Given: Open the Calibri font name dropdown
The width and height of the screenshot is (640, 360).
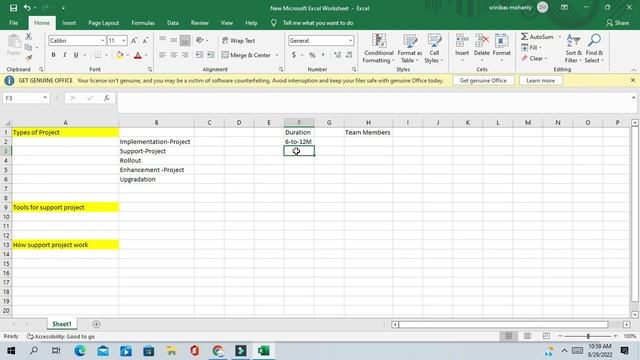Looking at the screenshot, I should click(x=102, y=40).
